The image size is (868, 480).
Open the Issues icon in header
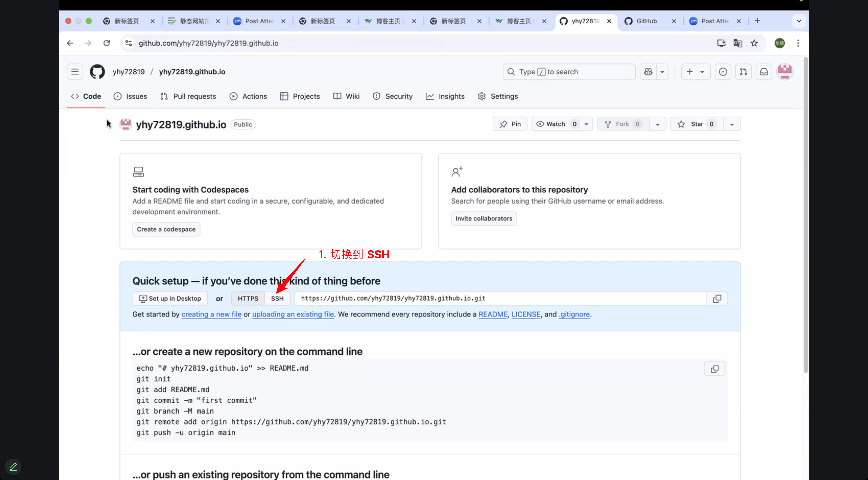point(723,72)
